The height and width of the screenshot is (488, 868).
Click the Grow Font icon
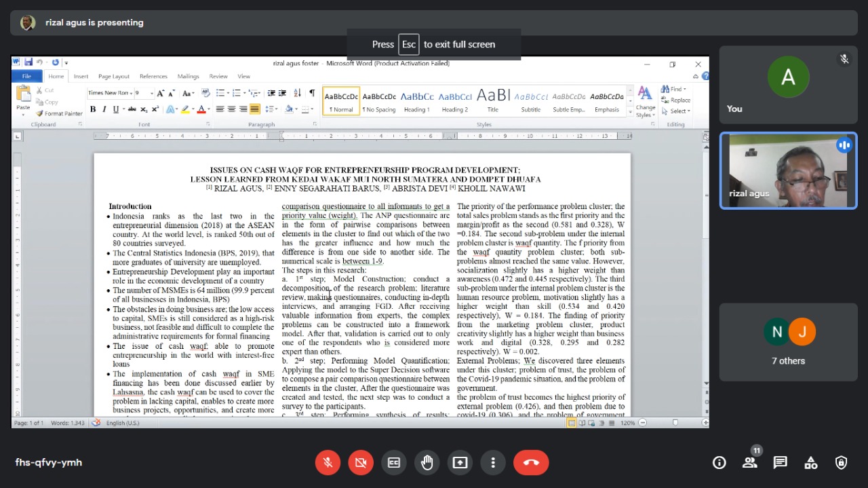161,94
